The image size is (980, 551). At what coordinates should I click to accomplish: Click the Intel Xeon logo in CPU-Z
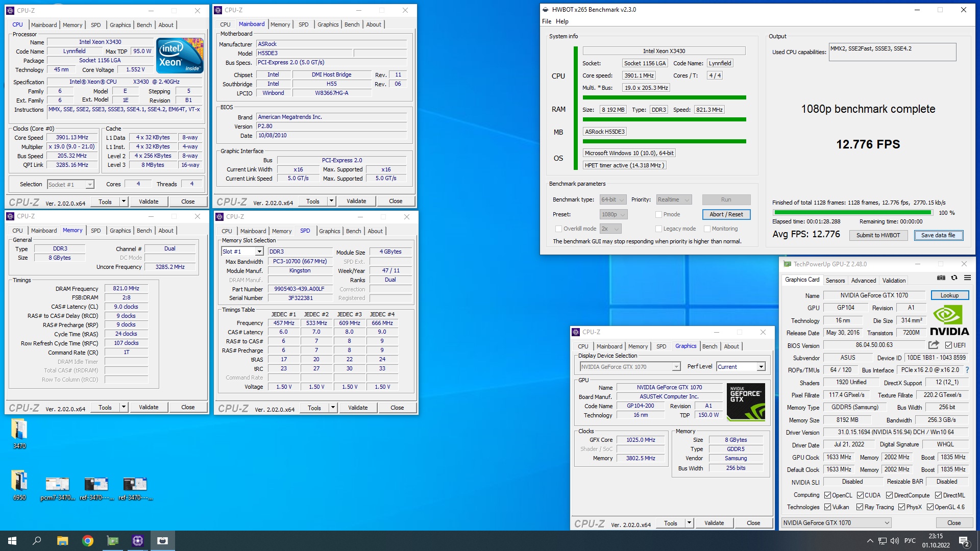[x=180, y=55]
